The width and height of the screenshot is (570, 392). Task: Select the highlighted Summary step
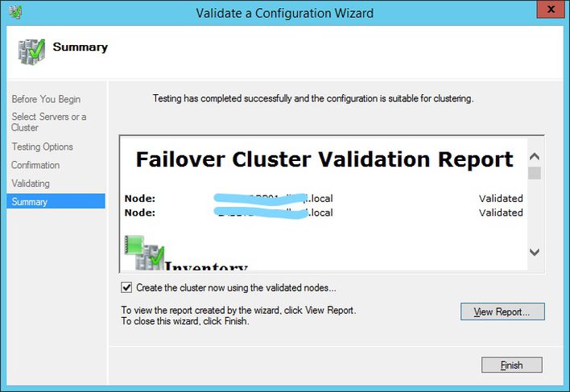tap(56, 201)
